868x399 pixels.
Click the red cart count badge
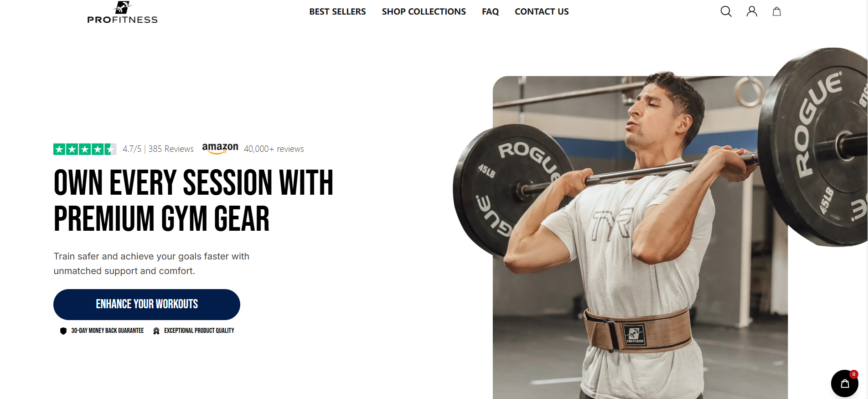click(854, 374)
